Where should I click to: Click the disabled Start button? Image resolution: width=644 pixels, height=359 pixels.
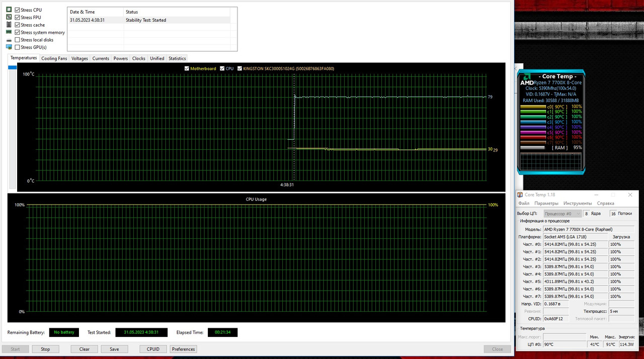point(15,349)
